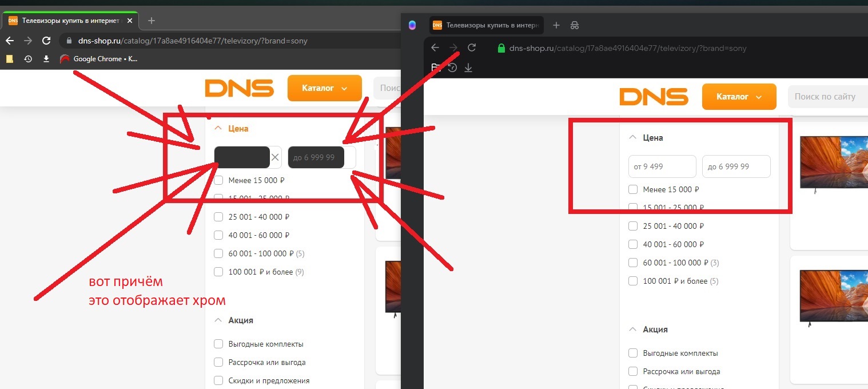Check 100 001 ₽ и более (5) in right window
The width and height of the screenshot is (868, 389).
[632, 281]
